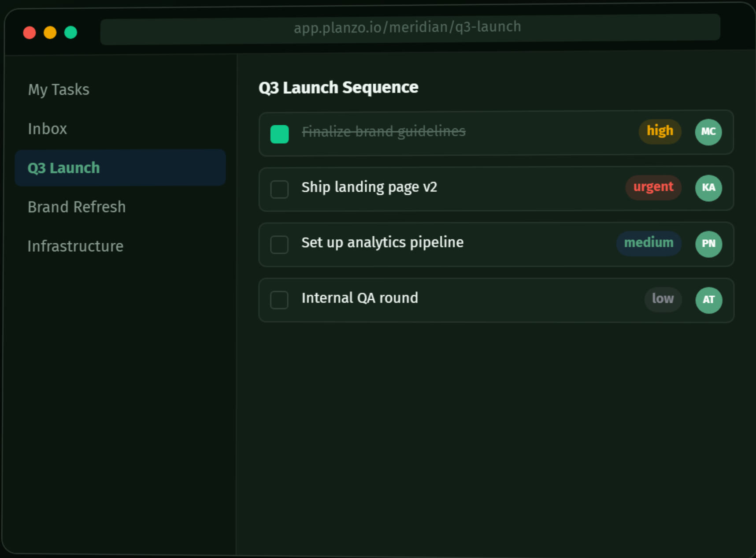756x558 pixels.
Task: Open the PN assignee avatar
Action: (x=708, y=244)
